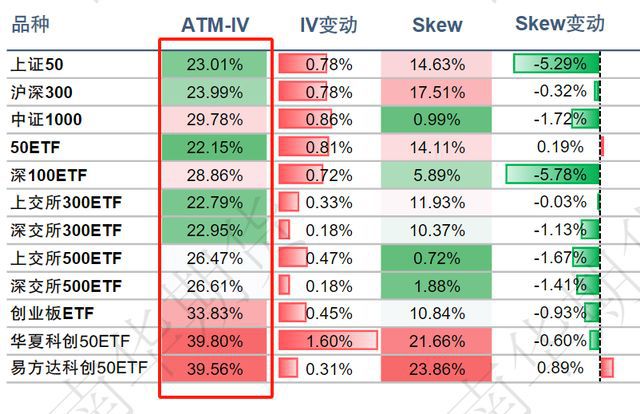This screenshot has height=414, width=640.
Task: Click the 1.60% IV变动 data bar
Action: click(327, 341)
